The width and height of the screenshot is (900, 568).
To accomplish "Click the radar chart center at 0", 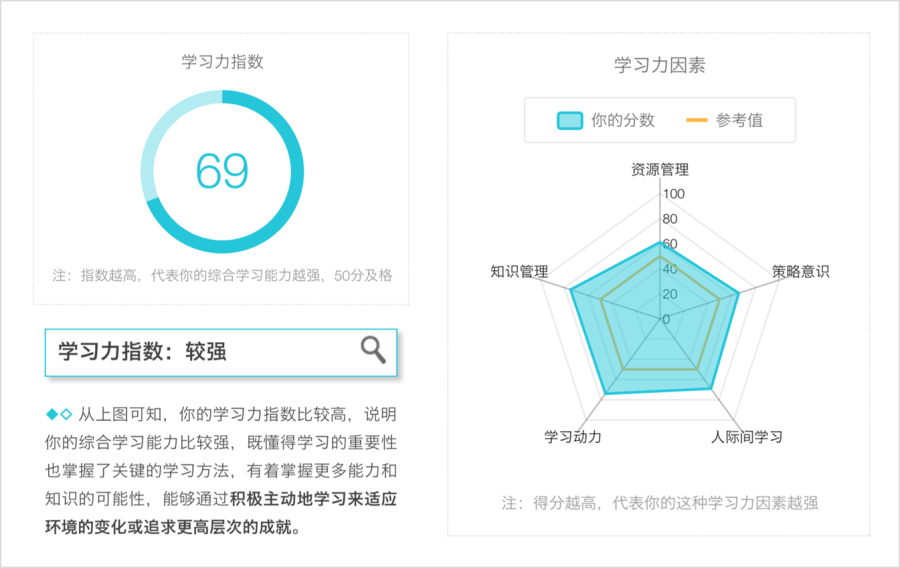I will pyautogui.click(x=666, y=319).
